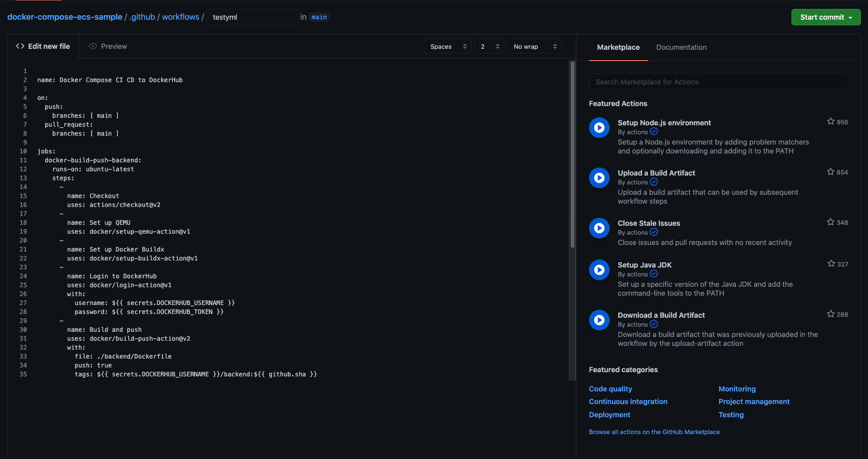Focus the Search Marketplace for Actions field
868x459 pixels.
(718, 82)
